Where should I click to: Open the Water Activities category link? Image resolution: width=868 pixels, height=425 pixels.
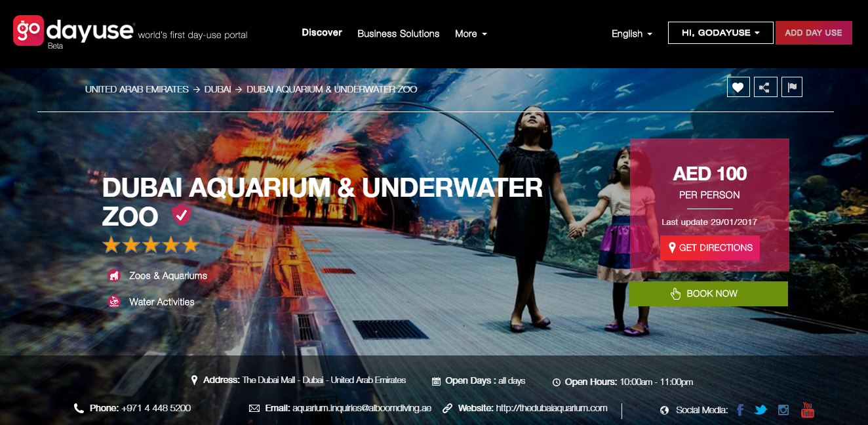tap(162, 302)
